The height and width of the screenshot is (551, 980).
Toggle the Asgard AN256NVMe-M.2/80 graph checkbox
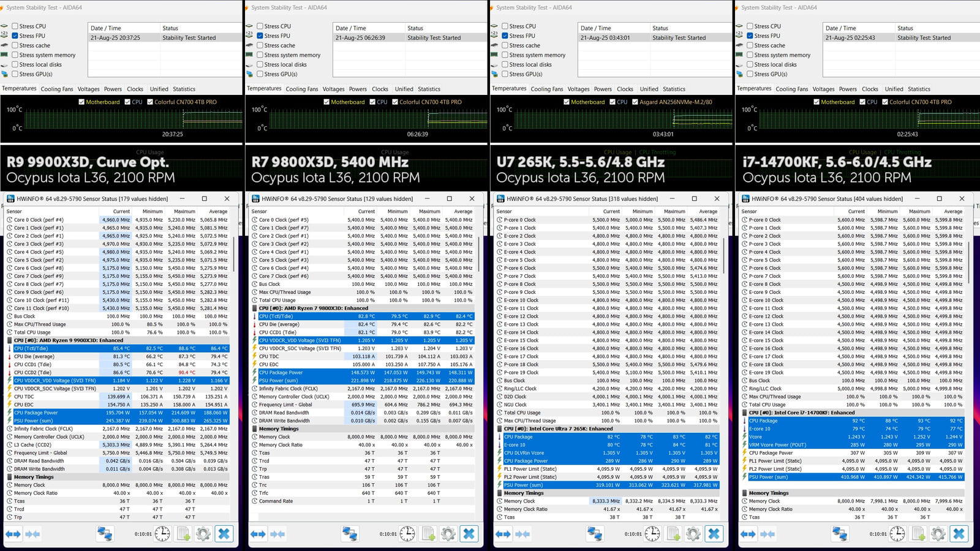tap(635, 102)
